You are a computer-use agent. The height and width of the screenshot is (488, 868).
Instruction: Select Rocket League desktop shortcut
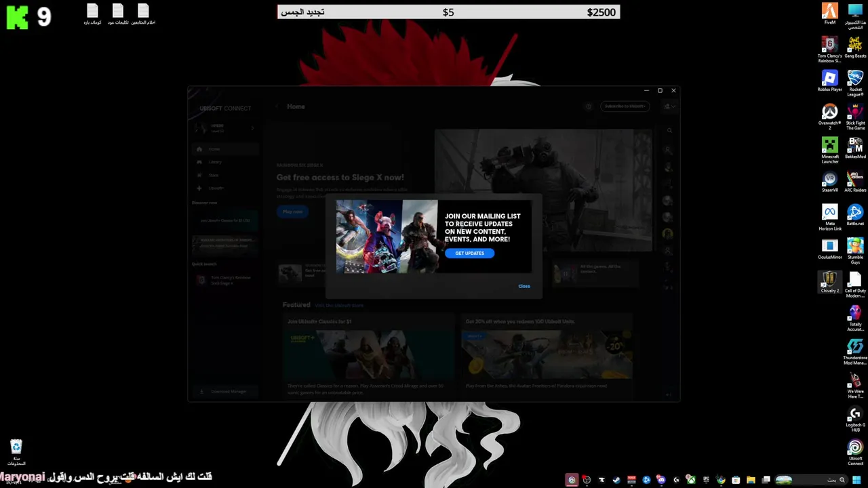point(855,83)
